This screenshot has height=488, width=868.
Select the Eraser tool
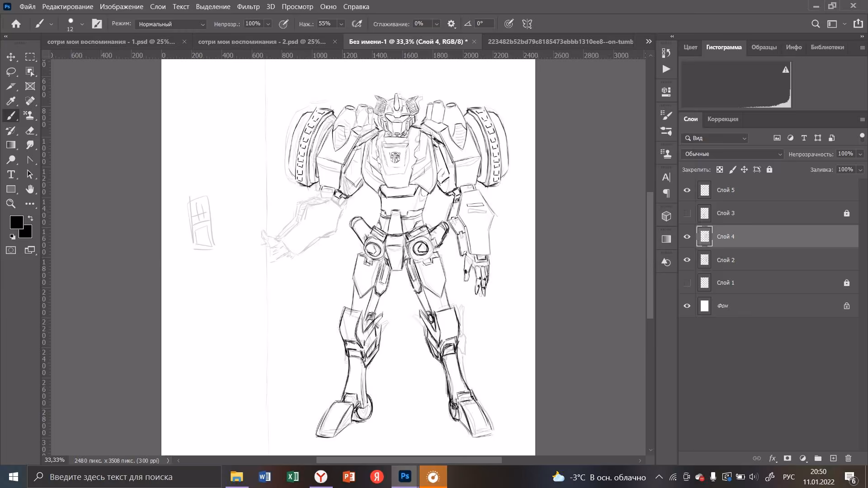(30, 131)
